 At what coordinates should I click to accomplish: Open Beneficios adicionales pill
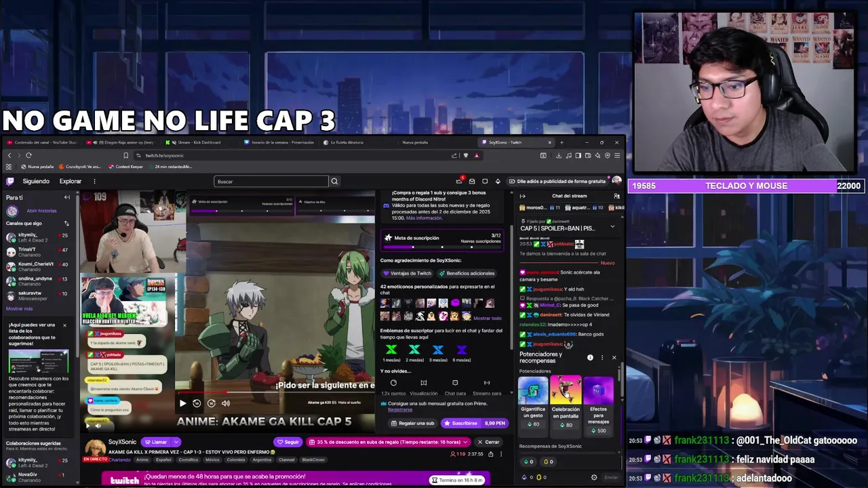(467, 273)
